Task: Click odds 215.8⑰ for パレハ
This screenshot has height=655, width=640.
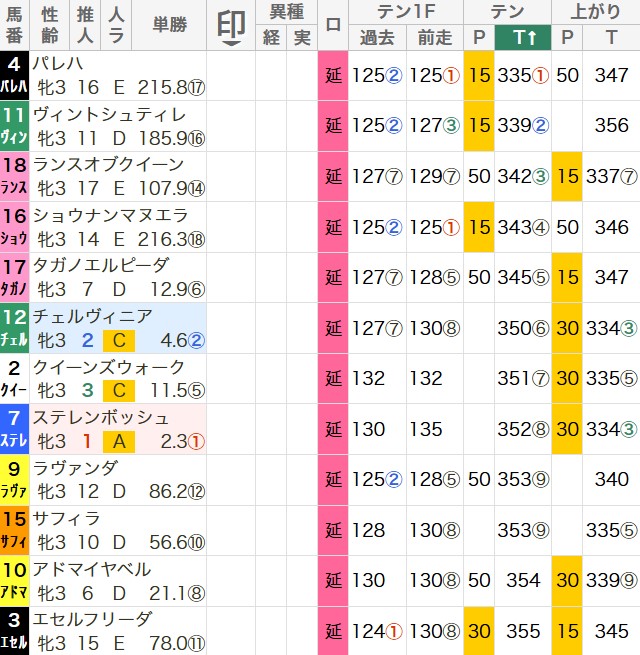Action: (x=171, y=88)
